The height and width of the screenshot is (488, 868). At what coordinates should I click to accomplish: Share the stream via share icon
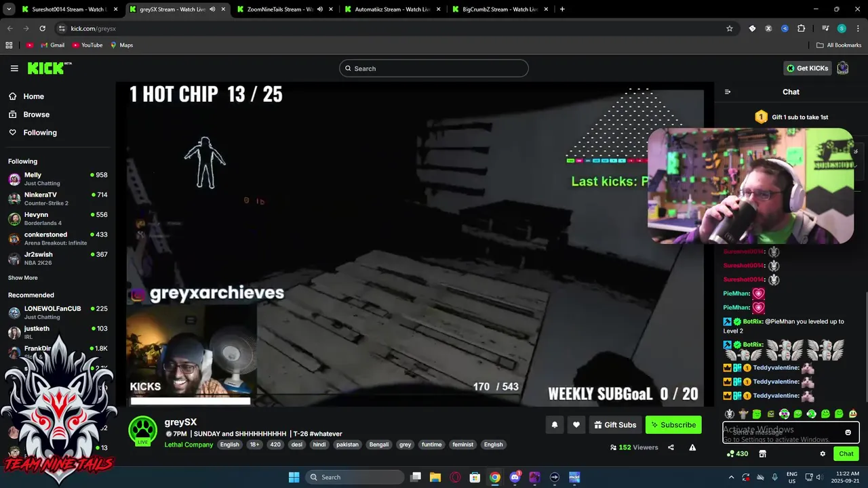[671, 447]
